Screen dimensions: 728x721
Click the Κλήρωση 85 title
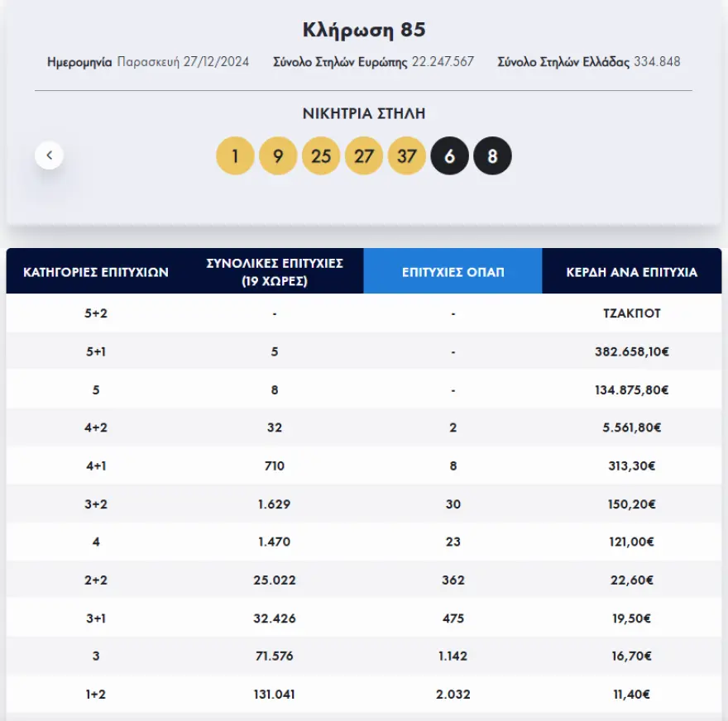(x=364, y=31)
